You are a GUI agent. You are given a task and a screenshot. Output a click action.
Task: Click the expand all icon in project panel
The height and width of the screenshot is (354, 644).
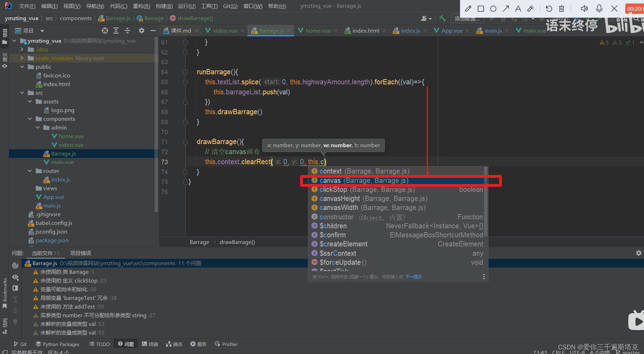coord(116,30)
